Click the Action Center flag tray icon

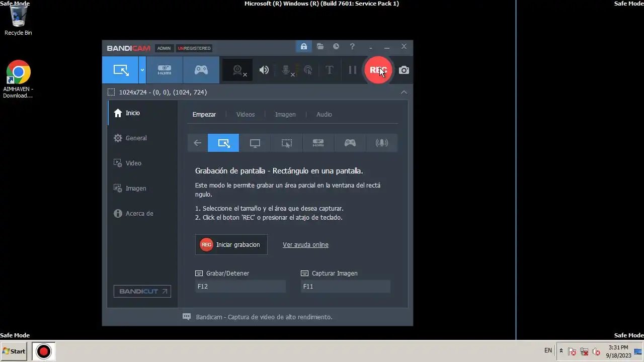[x=572, y=351]
